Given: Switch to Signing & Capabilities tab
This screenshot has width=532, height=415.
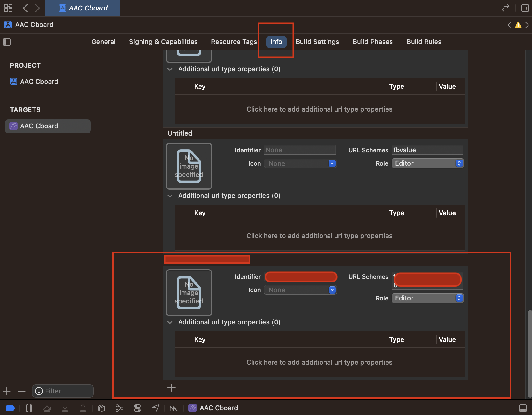Looking at the screenshot, I should [x=163, y=42].
